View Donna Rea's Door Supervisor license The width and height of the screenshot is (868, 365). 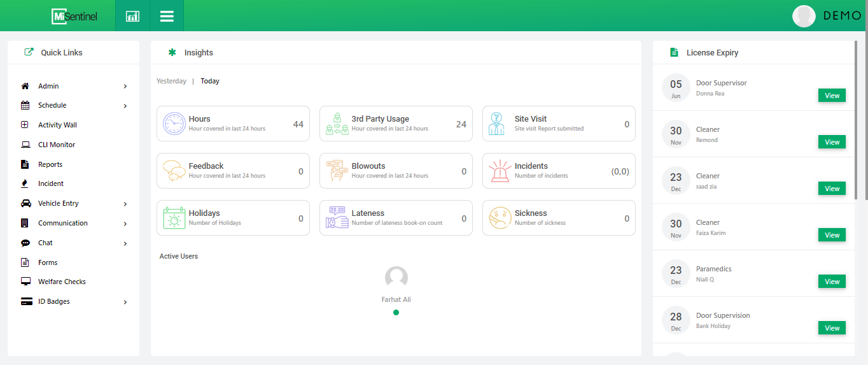point(832,96)
